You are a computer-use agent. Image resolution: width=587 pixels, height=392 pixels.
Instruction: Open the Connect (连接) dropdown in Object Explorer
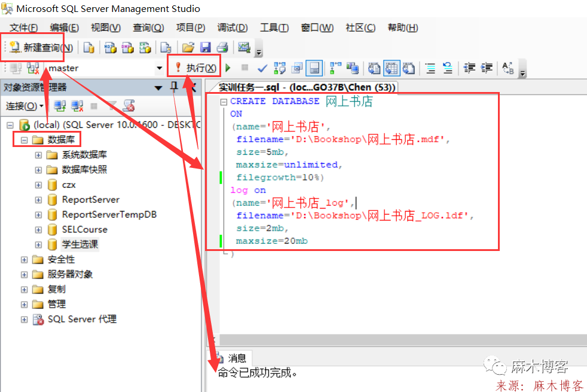tap(25, 106)
